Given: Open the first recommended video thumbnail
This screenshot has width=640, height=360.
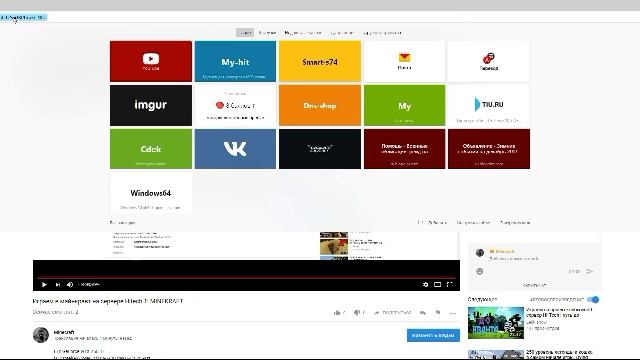Looking at the screenshot, I should pos(496,322).
